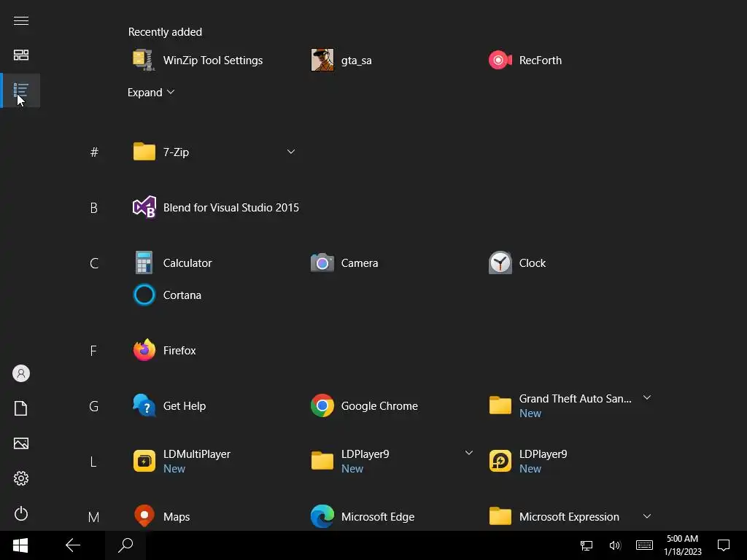The width and height of the screenshot is (747, 560).
Task: Open LDMultiPlayer app
Action: click(182, 462)
